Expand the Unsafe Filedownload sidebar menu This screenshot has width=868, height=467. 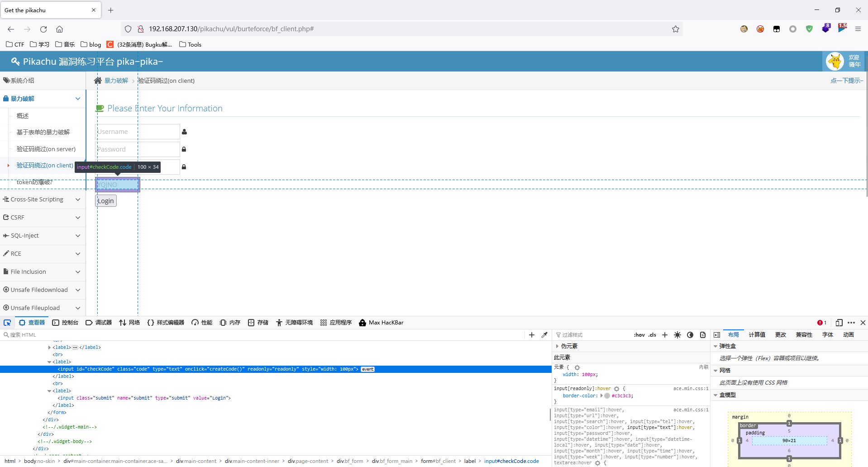(x=43, y=290)
